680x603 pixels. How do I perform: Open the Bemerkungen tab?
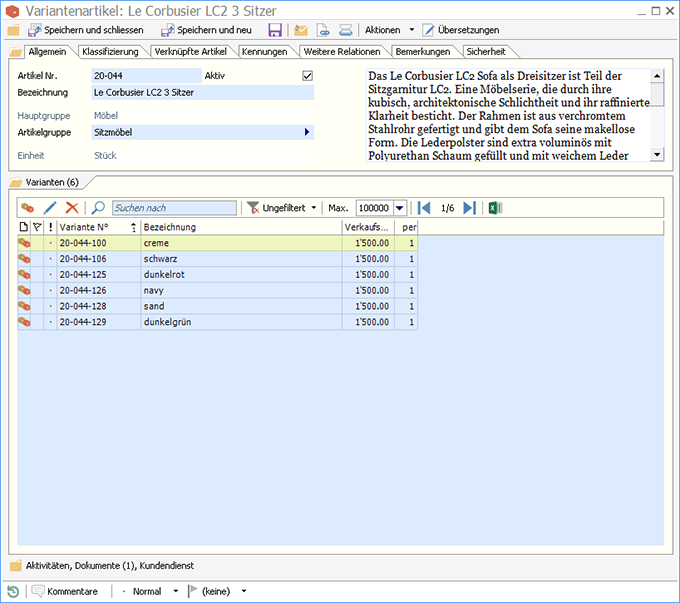coord(423,52)
